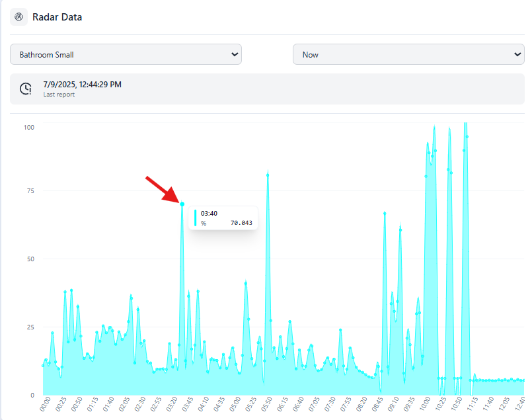Click the 10:00 x-axis time label
This screenshot has height=420, width=532.
[x=426, y=403]
